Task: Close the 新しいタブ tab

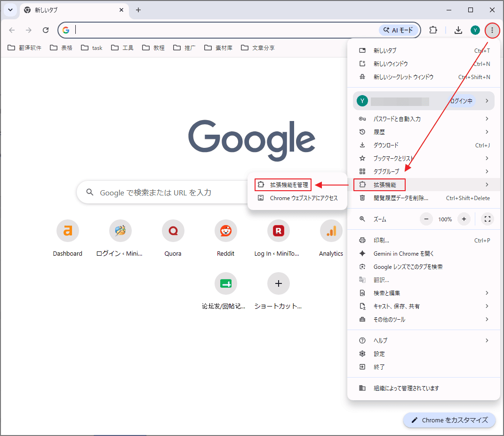Action: [121, 10]
